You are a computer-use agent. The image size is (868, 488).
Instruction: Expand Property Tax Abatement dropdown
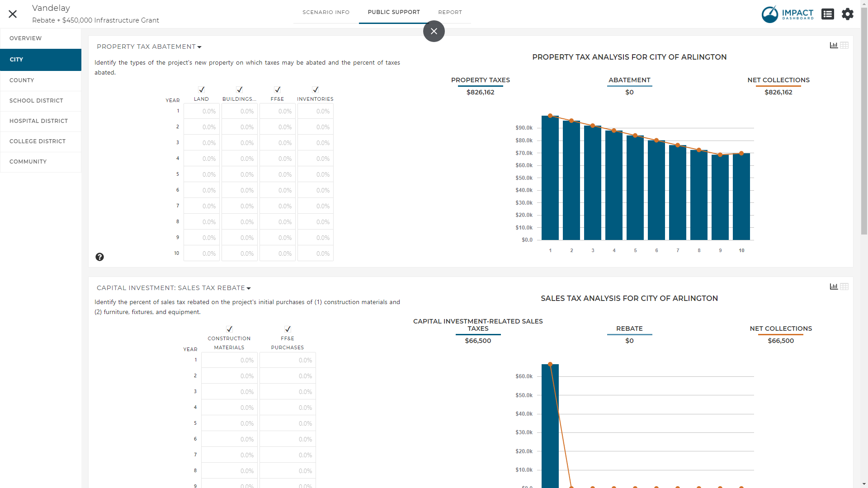[149, 47]
